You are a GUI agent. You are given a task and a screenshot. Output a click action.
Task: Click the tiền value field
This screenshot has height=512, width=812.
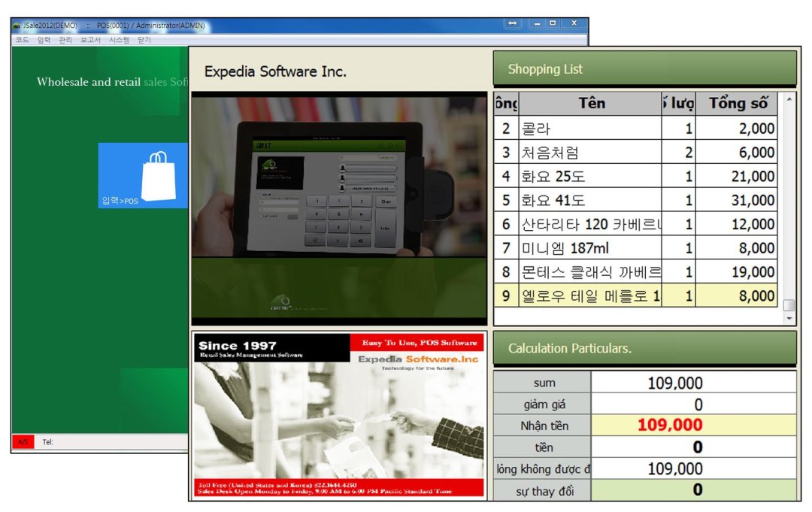pos(693,447)
